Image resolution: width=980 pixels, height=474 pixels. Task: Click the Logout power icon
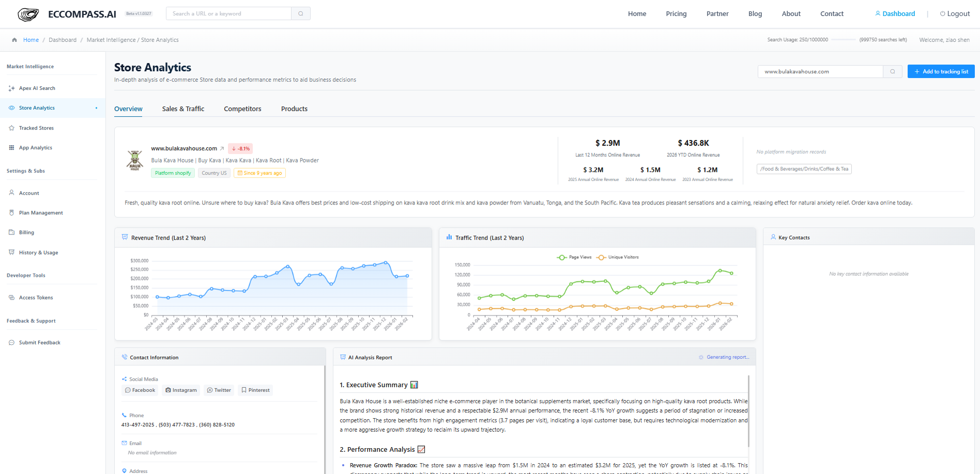click(942, 13)
